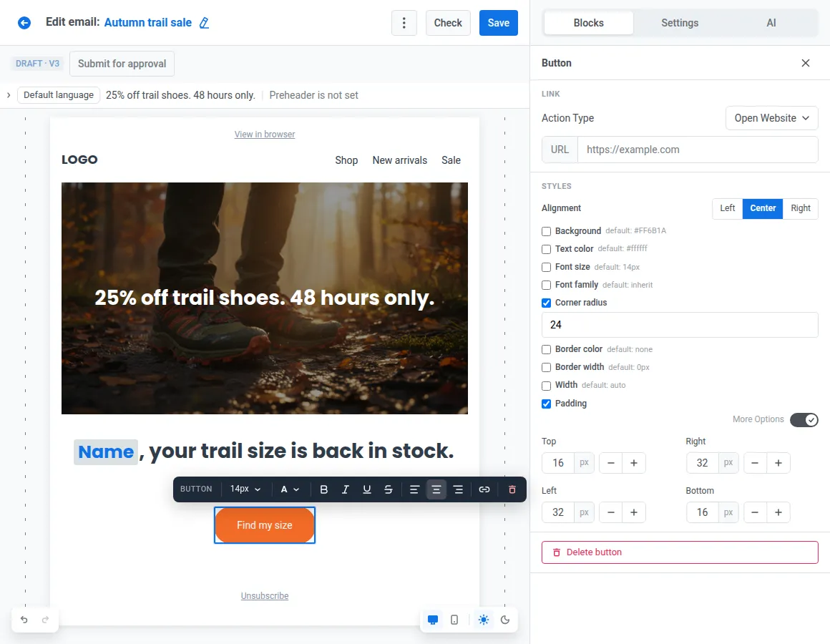Switch to desktop preview mode
Viewport: 830px width, 644px height.
pos(432,620)
